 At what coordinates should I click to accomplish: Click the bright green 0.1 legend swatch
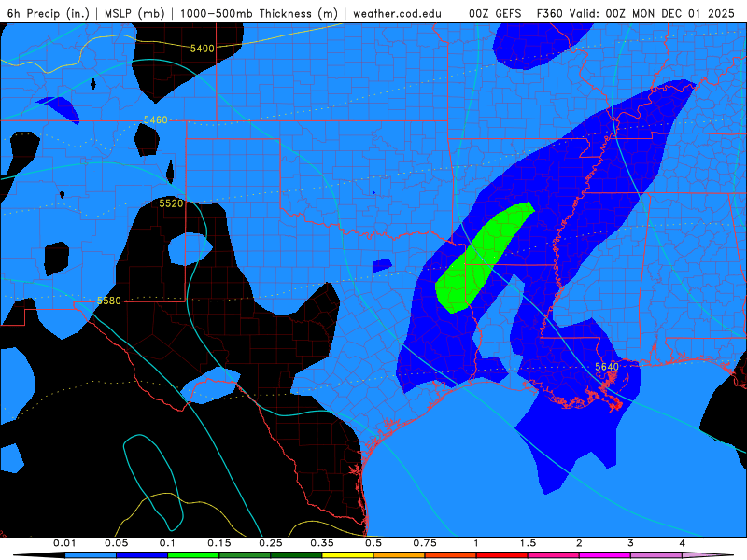click(x=193, y=555)
